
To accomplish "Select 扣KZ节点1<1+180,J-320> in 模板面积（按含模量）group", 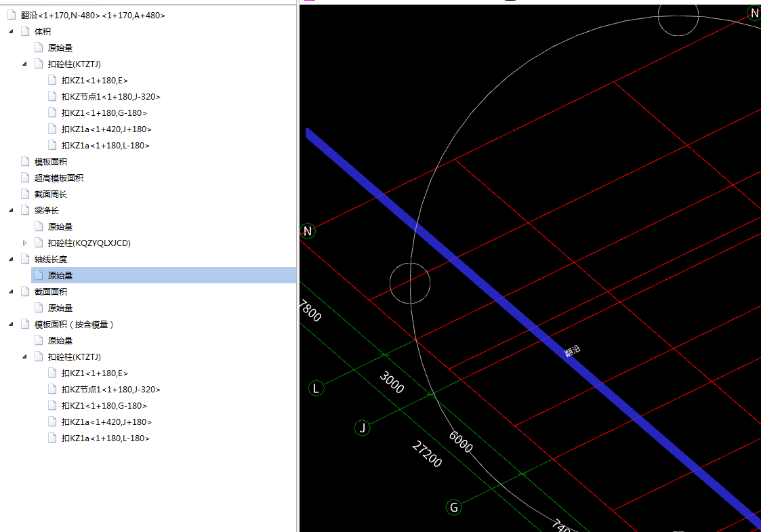I will [x=110, y=389].
